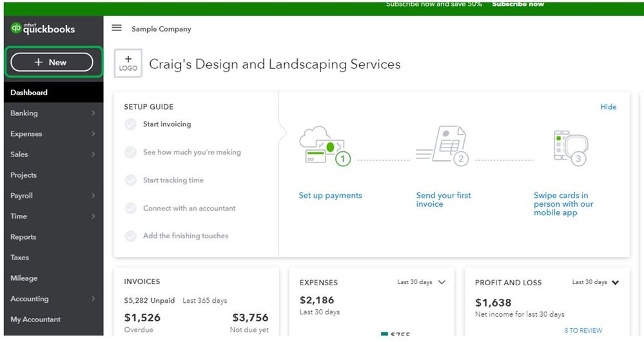Image resolution: width=644 pixels, height=342 pixels.
Task: Check Add the finishing touches circle
Action: [131, 236]
